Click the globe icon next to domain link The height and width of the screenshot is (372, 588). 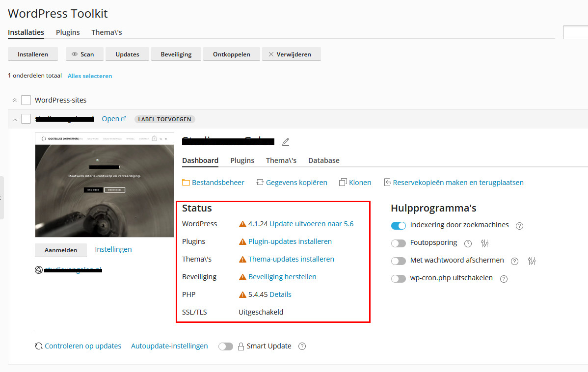tap(39, 269)
